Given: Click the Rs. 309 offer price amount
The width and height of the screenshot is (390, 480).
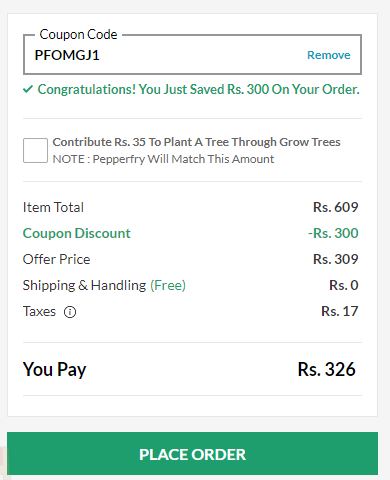Looking at the screenshot, I should (336, 259).
